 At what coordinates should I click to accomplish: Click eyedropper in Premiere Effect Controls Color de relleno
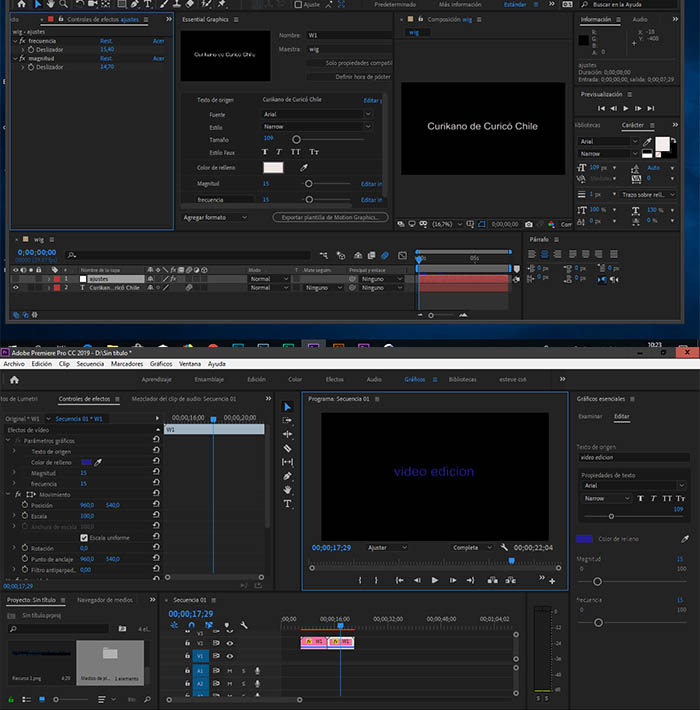point(98,462)
